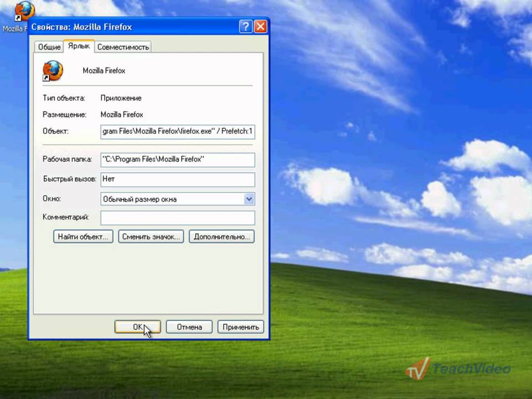The height and width of the screenshot is (399, 532).
Task: Click the Тип объекта value Приложение
Action: click(121, 98)
